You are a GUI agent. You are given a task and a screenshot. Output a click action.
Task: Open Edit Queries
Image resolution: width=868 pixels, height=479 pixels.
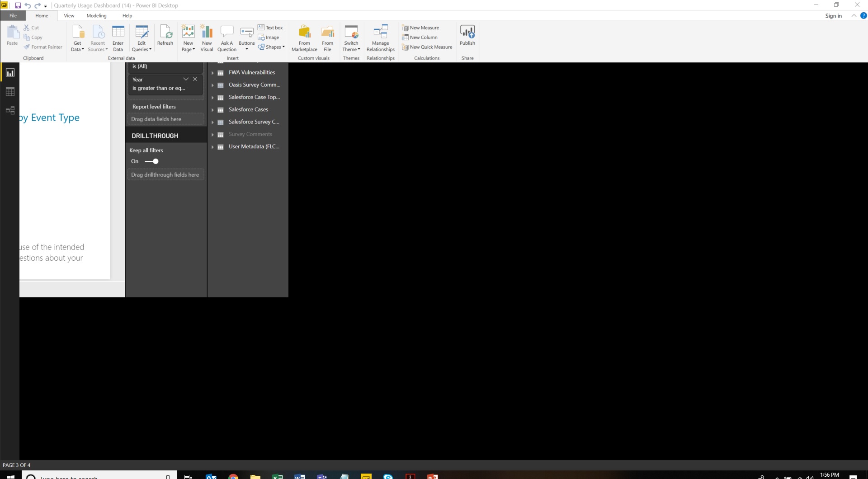coord(142,38)
